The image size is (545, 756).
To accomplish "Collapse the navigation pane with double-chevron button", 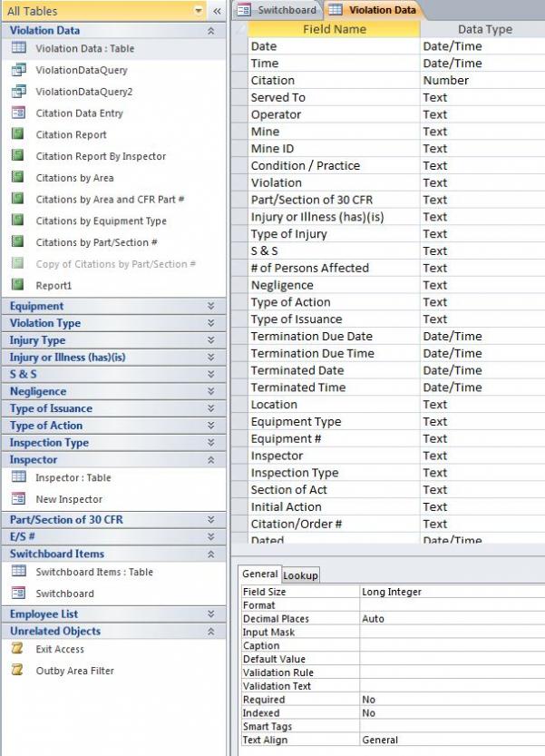I will [218, 11].
